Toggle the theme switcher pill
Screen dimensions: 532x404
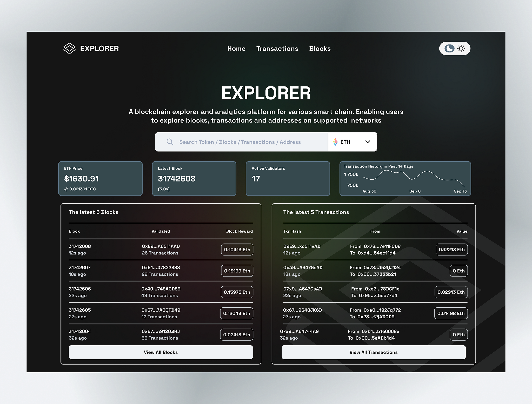(455, 48)
